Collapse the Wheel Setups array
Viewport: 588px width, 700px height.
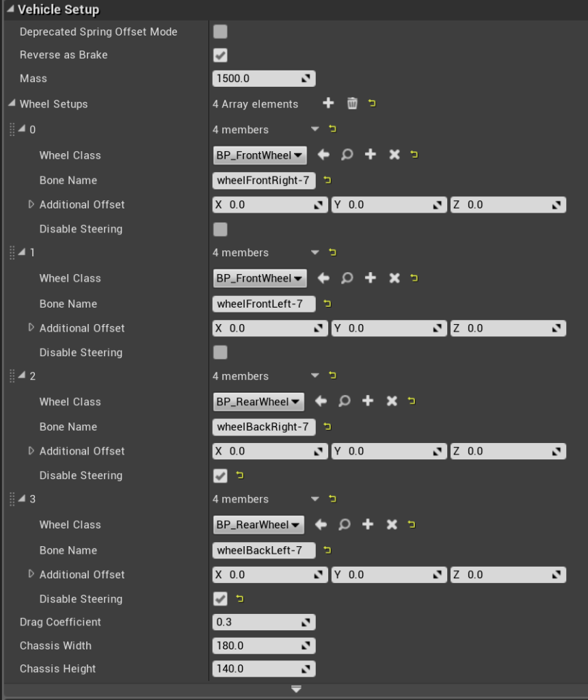[12, 104]
